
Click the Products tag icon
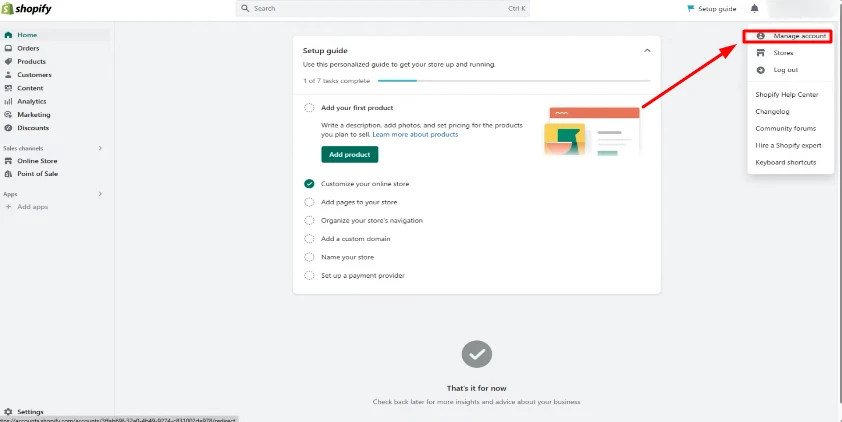(8, 62)
